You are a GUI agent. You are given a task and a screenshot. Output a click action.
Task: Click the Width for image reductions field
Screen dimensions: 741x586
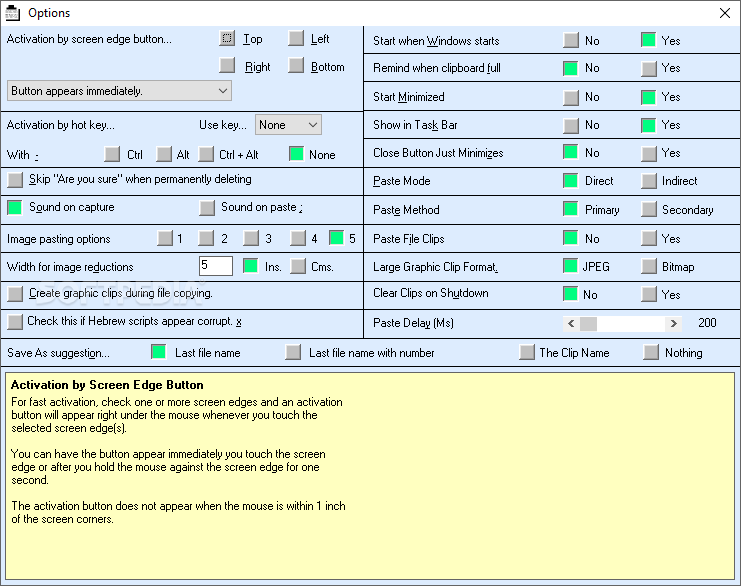pyautogui.click(x=216, y=266)
